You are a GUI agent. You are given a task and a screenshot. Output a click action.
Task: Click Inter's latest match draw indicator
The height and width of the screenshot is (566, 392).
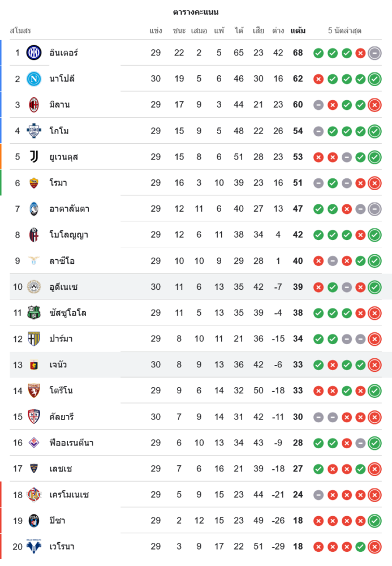coord(374,53)
